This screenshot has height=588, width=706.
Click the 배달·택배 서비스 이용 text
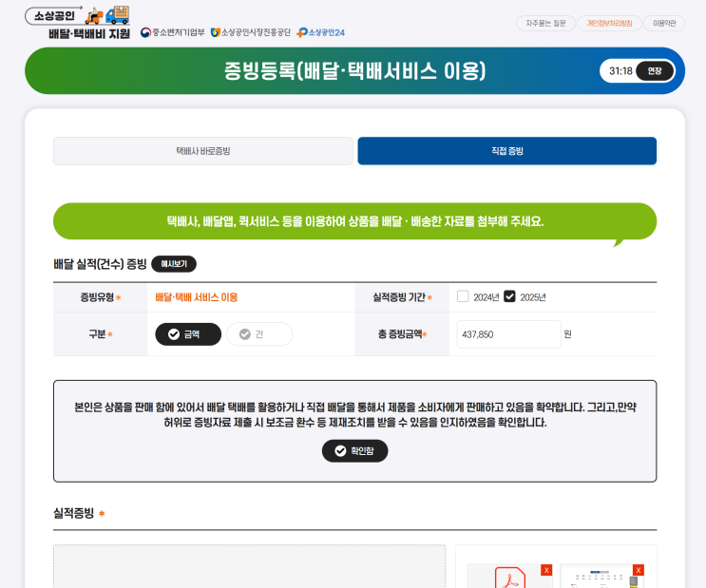[x=197, y=297]
